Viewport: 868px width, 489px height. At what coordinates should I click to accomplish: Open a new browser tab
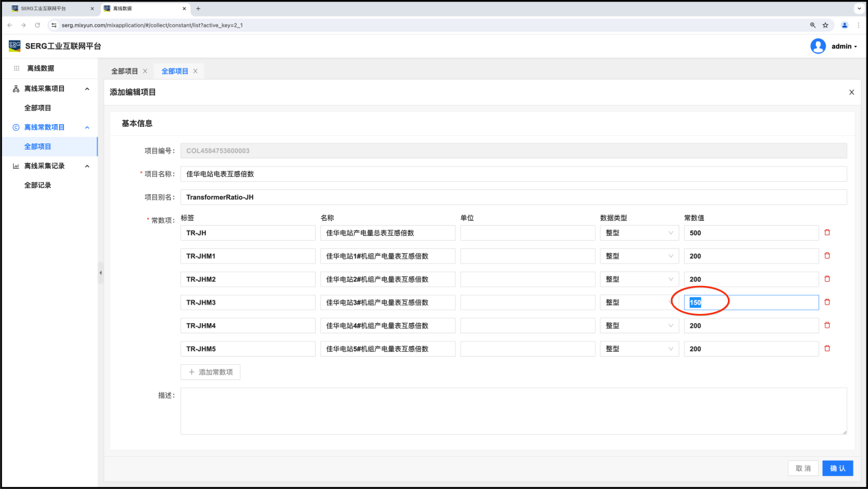tap(198, 8)
